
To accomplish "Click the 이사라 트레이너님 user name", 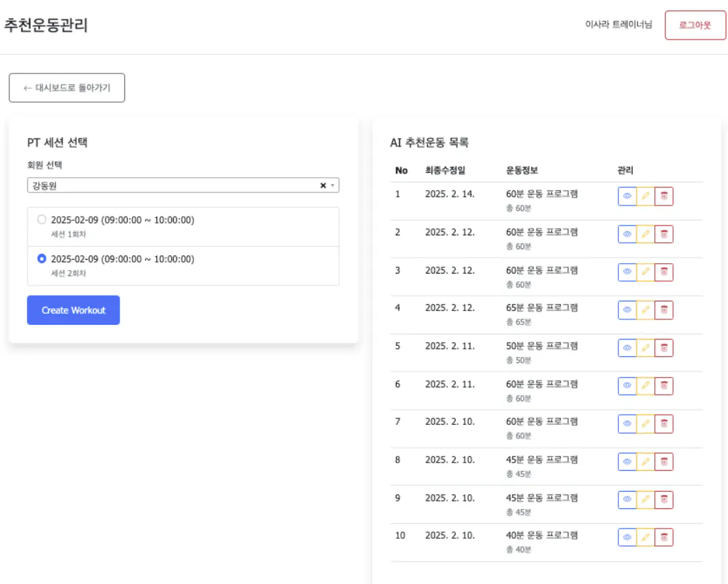I will click(618, 24).
